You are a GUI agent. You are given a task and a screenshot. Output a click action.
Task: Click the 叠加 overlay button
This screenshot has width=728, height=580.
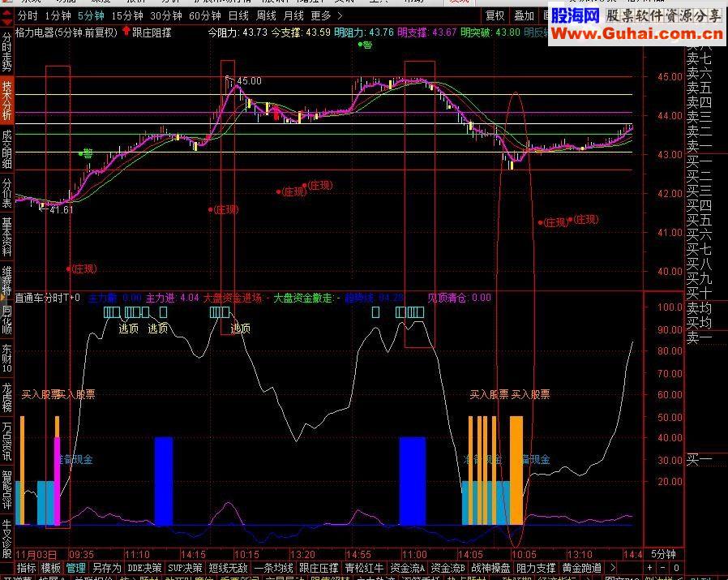(x=525, y=15)
